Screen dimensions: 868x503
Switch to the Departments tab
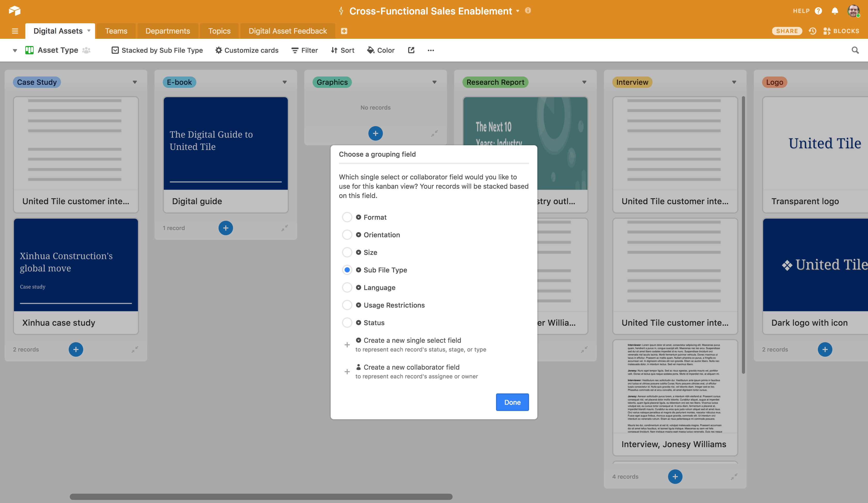point(168,31)
